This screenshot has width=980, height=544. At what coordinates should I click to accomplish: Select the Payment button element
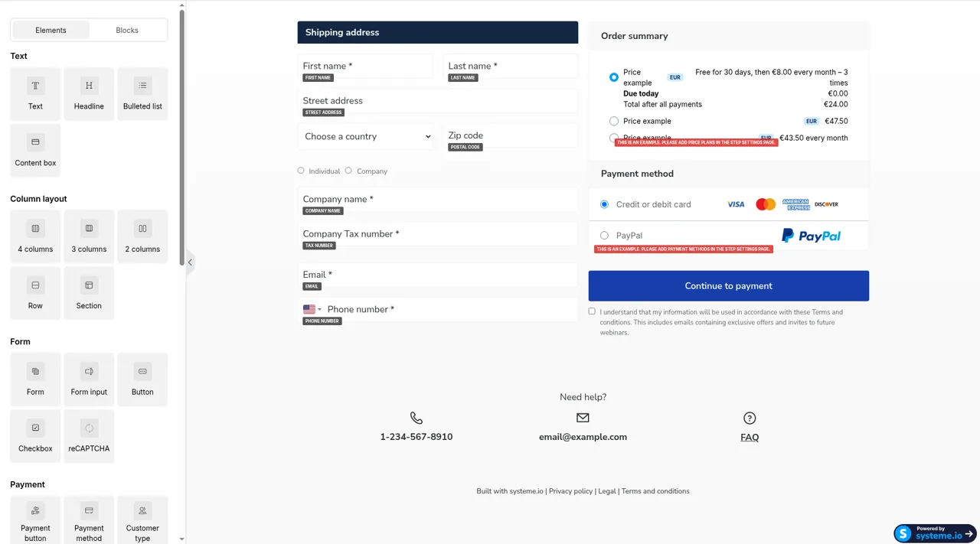click(35, 520)
